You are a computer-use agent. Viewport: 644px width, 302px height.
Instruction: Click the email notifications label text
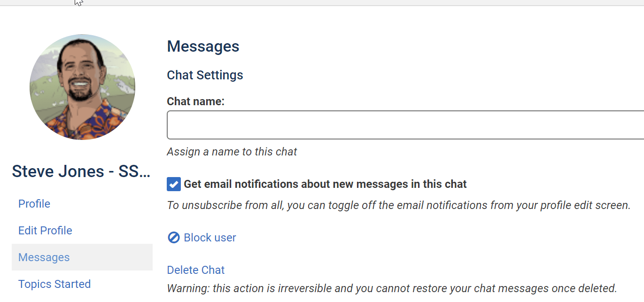325,184
